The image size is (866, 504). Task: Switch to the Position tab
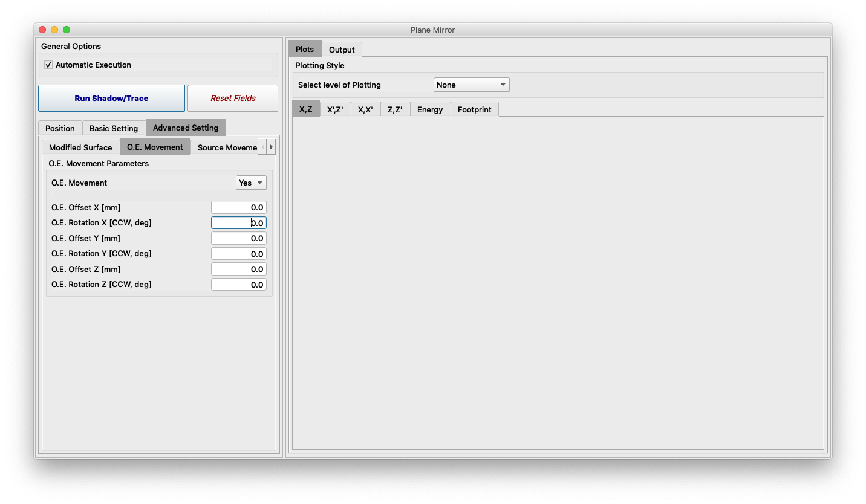point(60,128)
